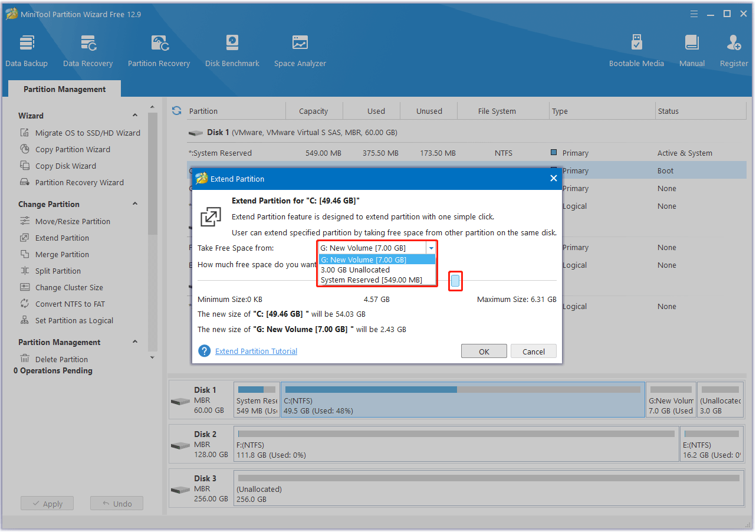756x532 pixels.
Task: Launch Data Recovery
Action: tap(88, 50)
